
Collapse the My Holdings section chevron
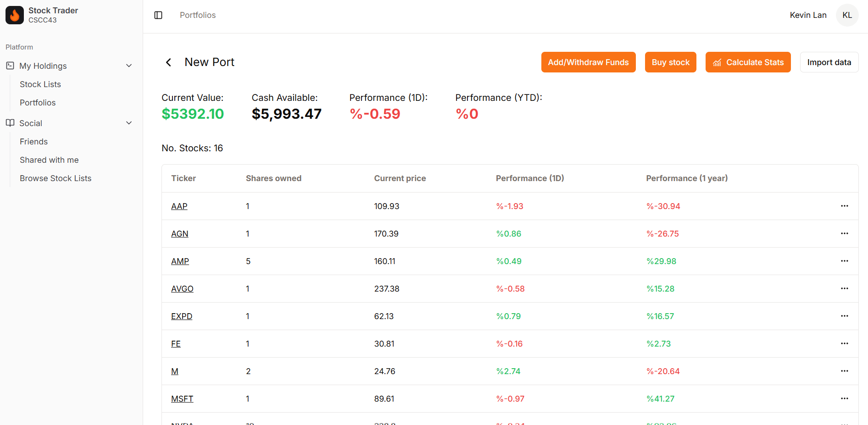tap(129, 66)
